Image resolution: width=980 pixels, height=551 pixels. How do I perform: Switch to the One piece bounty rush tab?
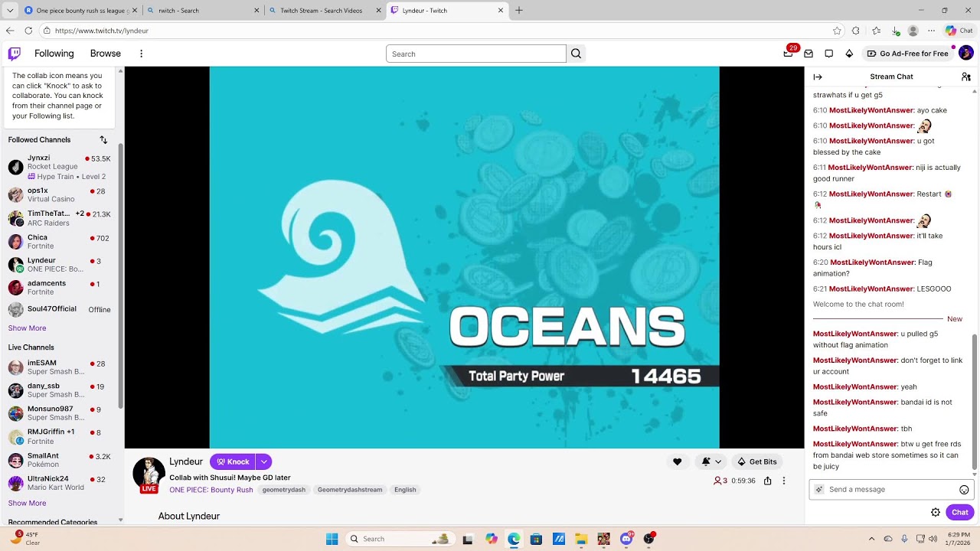click(80, 11)
